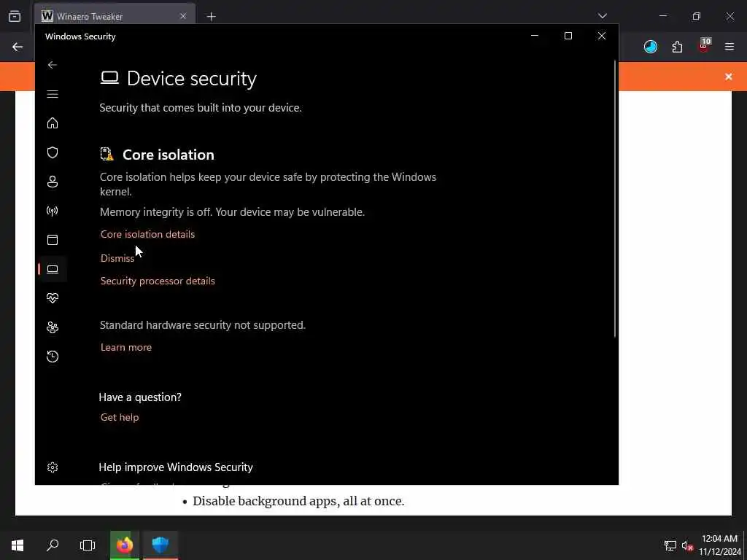The height and width of the screenshot is (560, 747).
Task: Click Core isolation details link
Action: pyautogui.click(x=147, y=234)
